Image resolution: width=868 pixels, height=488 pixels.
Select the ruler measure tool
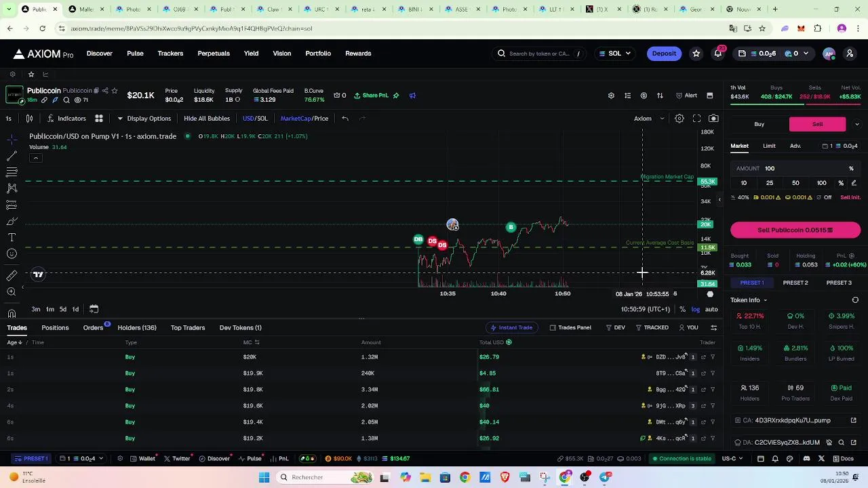pos(12,275)
